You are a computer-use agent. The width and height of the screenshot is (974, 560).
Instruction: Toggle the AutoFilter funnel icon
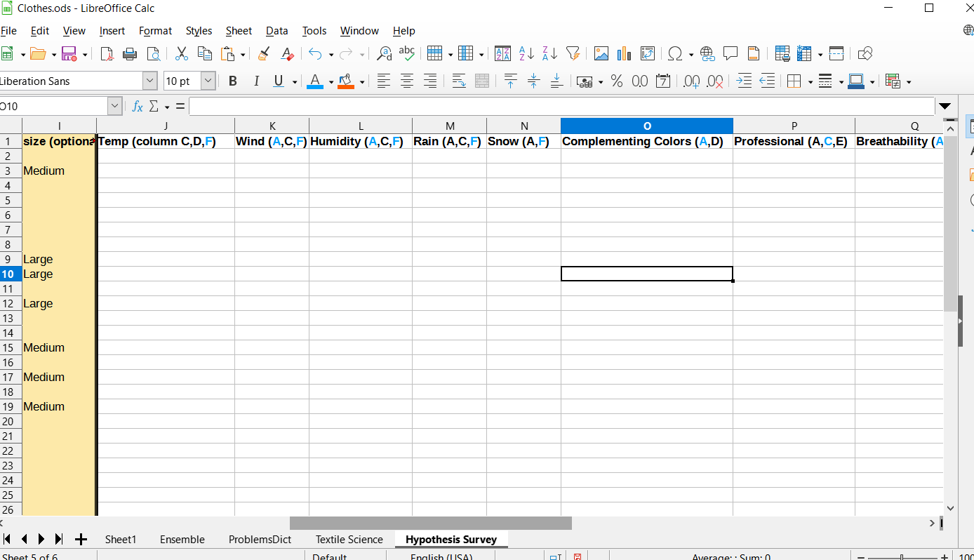coord(573,53)
